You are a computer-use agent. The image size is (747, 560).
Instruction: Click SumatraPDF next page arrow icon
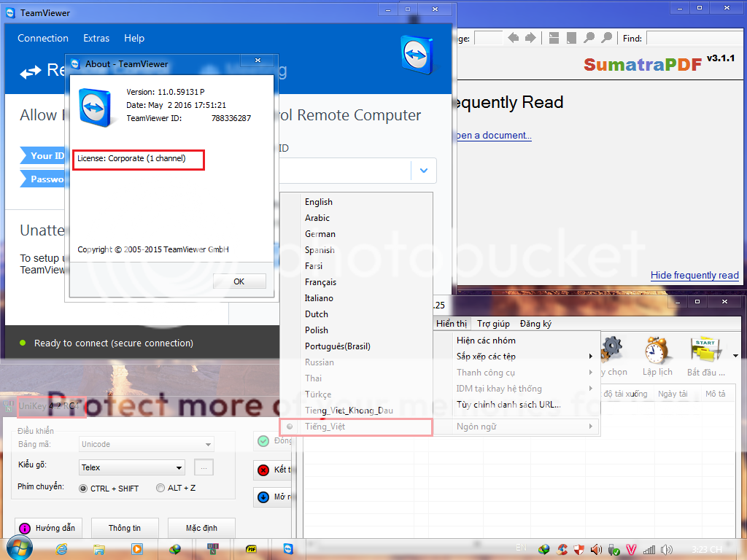click(530, 38)
